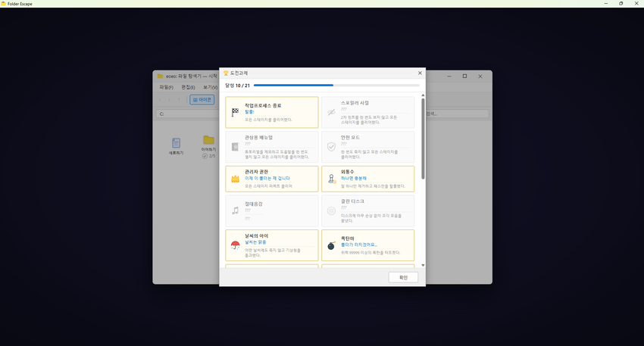Image resolution: width=644 pixels, height=346 pixels.
Task: Click the C: address bar in explorer
Action: (188, 114)
